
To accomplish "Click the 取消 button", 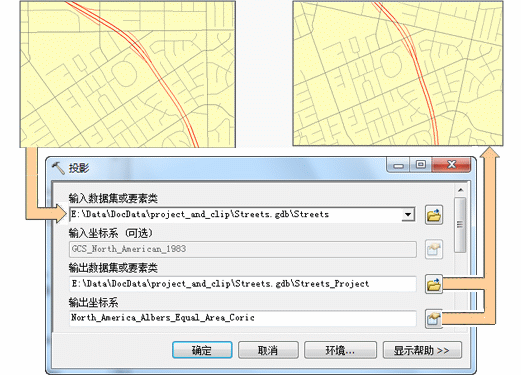I will (268, 350).
